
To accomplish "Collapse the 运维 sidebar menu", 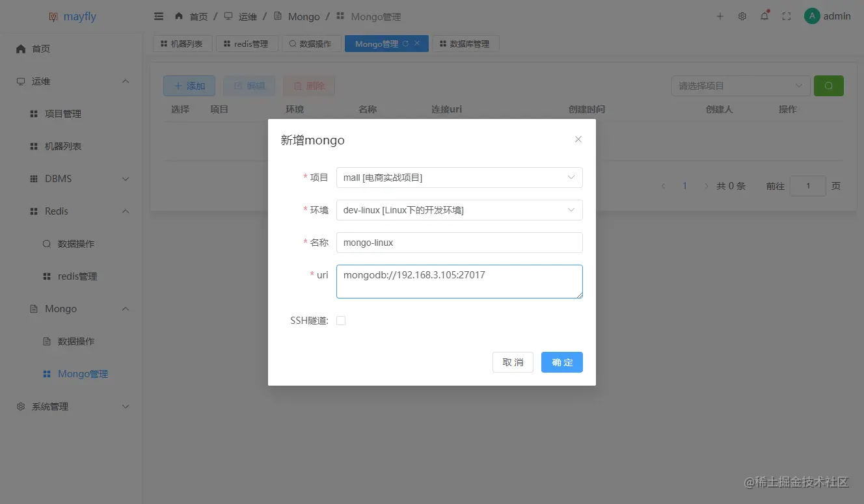I will pos(126,81).
